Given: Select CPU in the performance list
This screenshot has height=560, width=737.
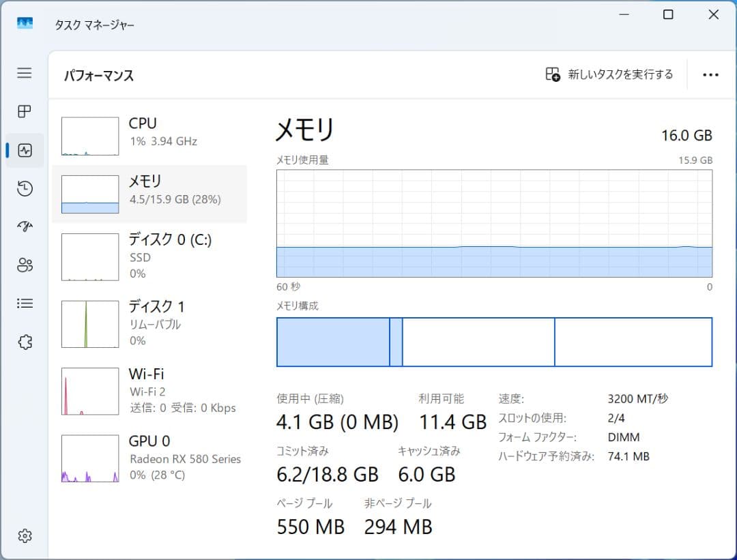Looking at the screenshot, I should [150, 132].
